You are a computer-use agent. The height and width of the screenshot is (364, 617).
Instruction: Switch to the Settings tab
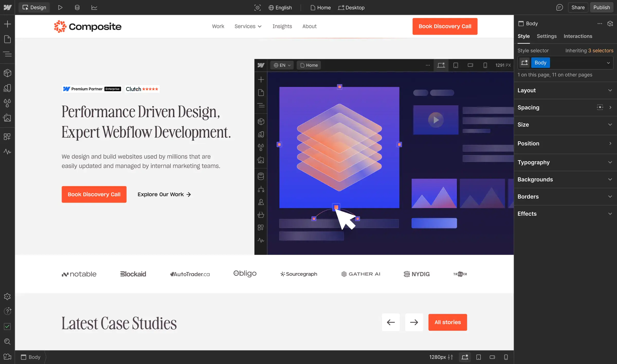click(x=547, y=36)
